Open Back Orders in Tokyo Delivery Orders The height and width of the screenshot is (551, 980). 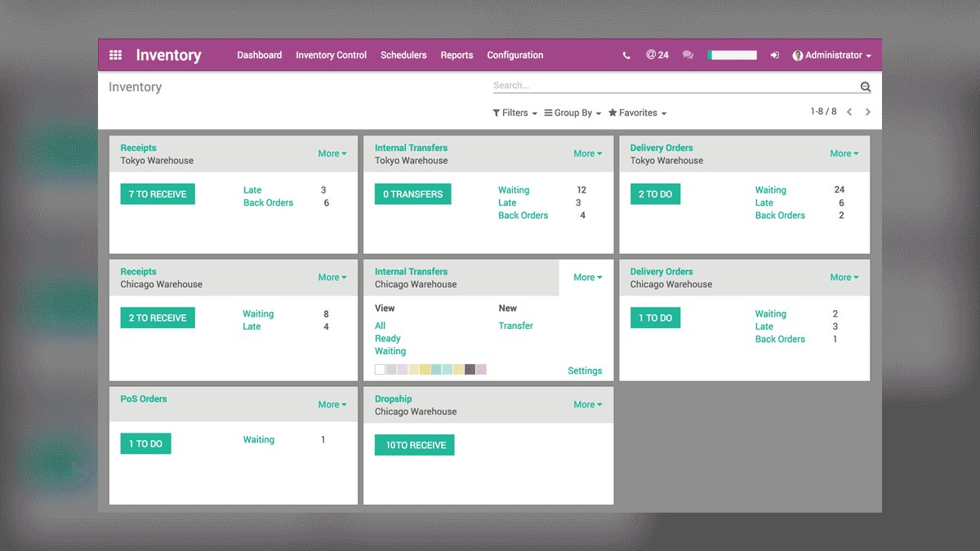coord(780,216)
